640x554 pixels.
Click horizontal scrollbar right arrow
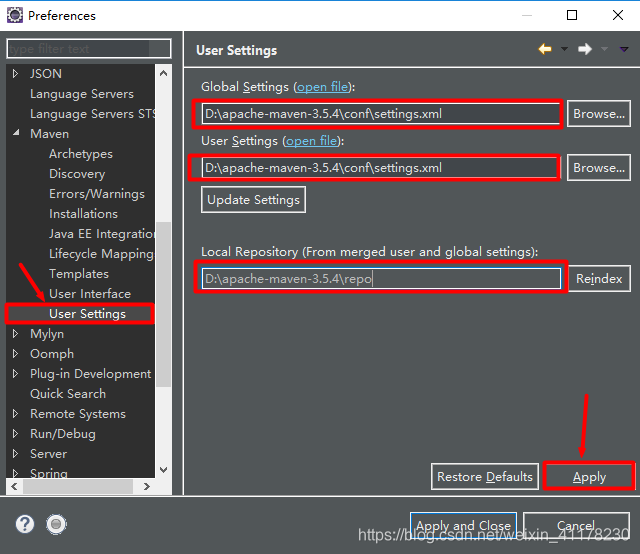(x=147, y=486)
